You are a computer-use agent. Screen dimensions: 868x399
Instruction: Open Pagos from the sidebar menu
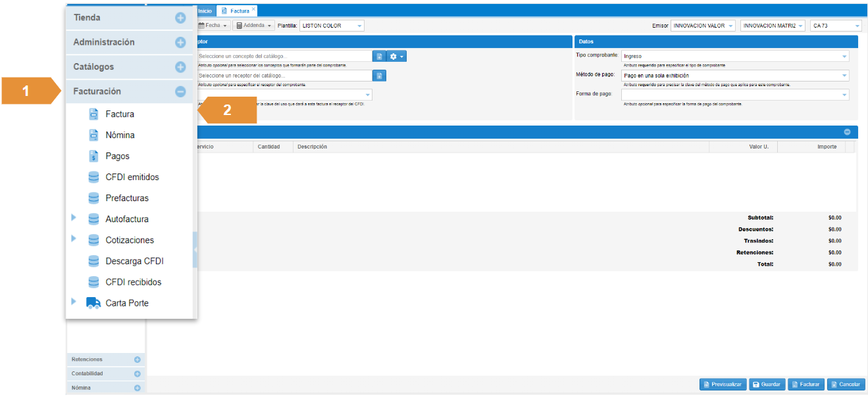point(117,156)
